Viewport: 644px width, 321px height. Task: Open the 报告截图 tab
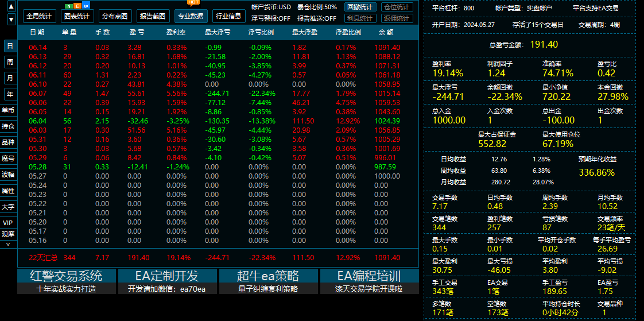pyautogui.click(x=153, y=17)
